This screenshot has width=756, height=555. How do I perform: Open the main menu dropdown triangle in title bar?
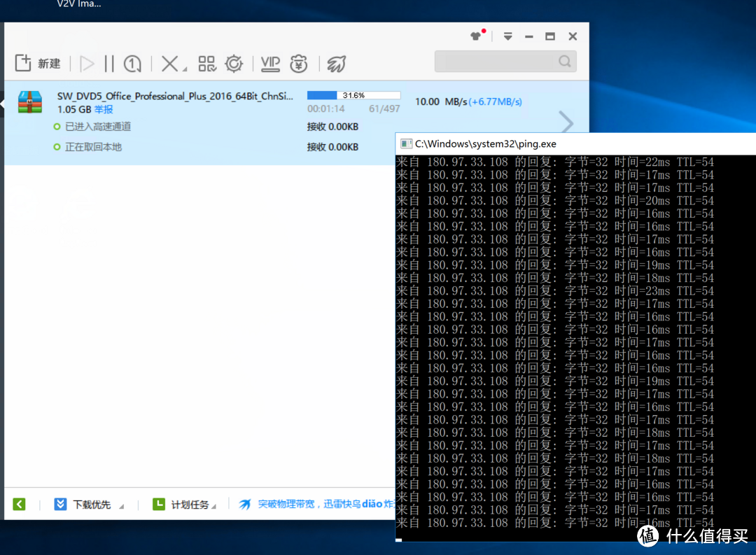coord(507,36)
